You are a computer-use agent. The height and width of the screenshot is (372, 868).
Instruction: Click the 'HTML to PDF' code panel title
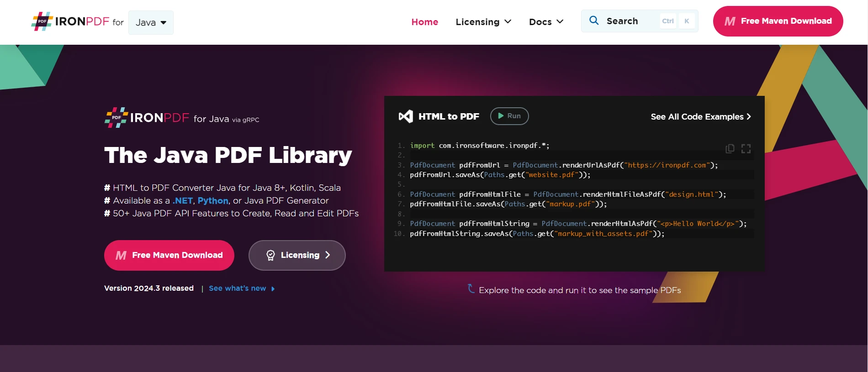point(449,116)
